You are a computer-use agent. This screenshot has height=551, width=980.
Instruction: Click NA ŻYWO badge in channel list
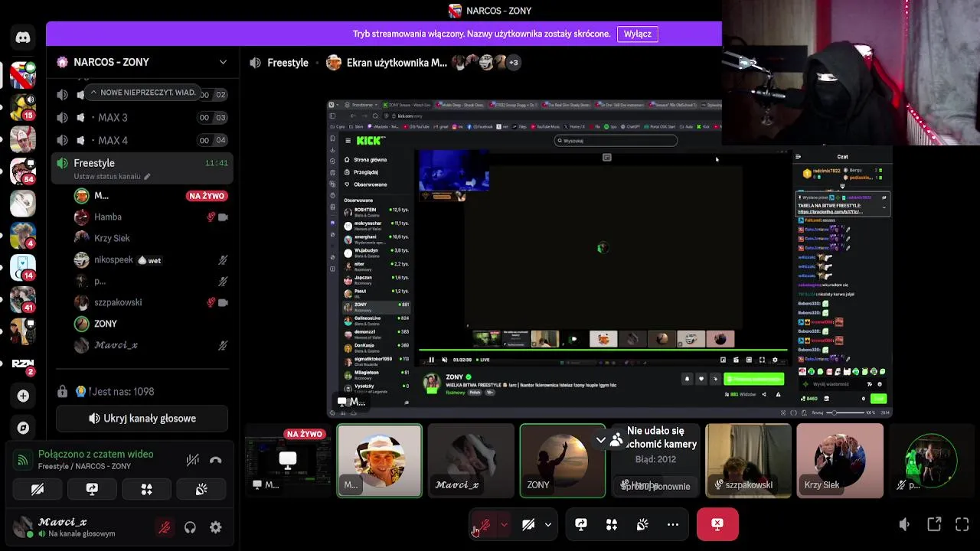207,196
